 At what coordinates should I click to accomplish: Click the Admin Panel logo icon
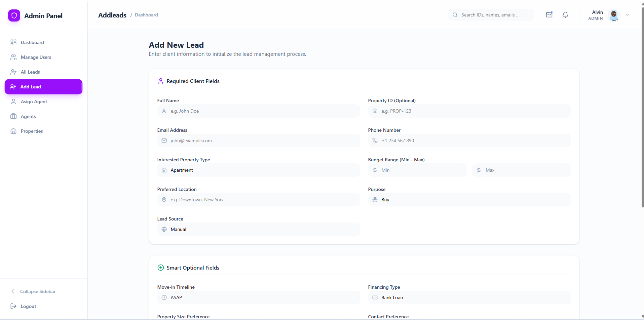click(14, 15)
